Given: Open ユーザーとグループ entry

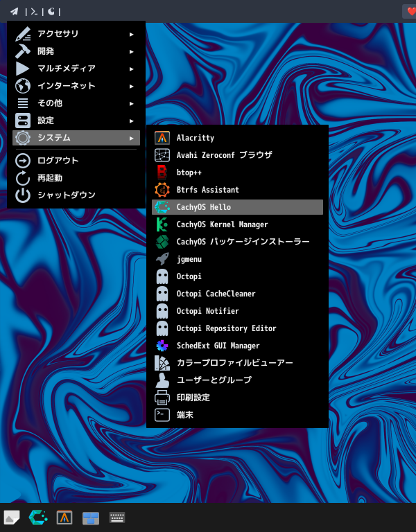Looking at the screenshot, I should (x=237, y=380).
